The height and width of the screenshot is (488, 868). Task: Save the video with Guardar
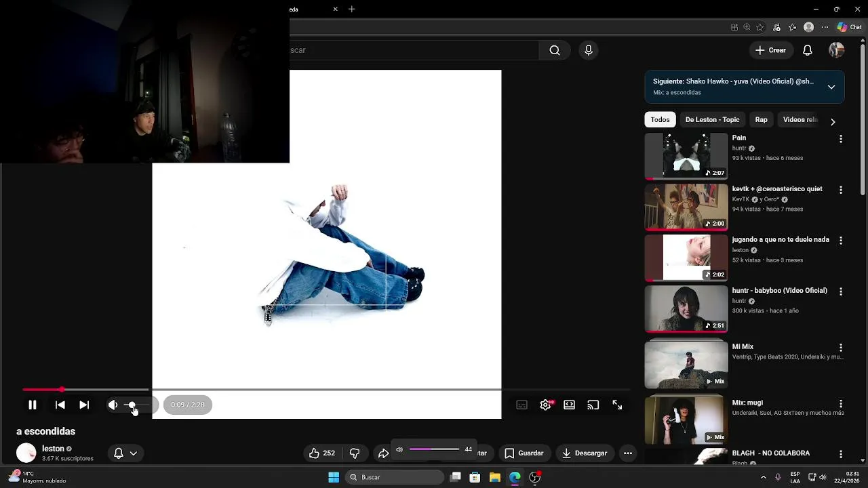tap(524, 453)
